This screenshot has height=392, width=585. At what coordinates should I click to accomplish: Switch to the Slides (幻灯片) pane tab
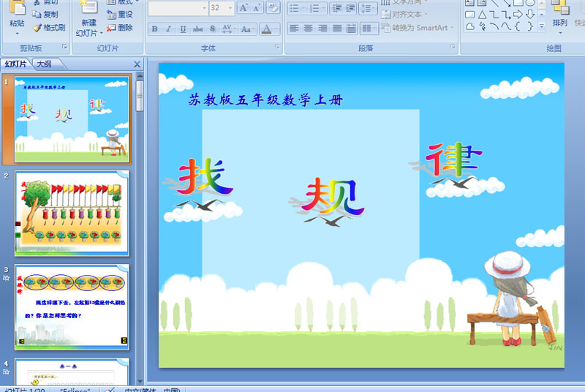tap(15, 64)
